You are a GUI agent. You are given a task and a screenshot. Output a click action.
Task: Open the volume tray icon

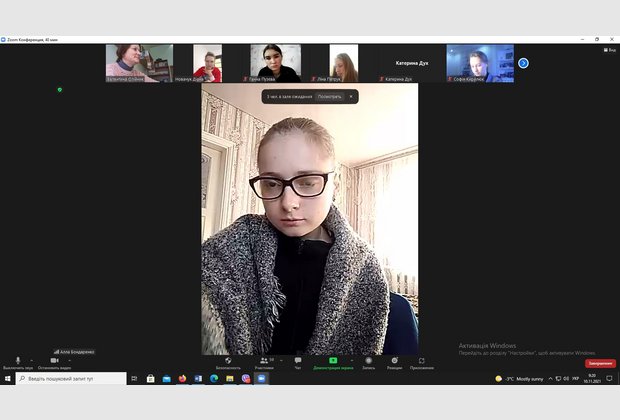pos(566,379)
